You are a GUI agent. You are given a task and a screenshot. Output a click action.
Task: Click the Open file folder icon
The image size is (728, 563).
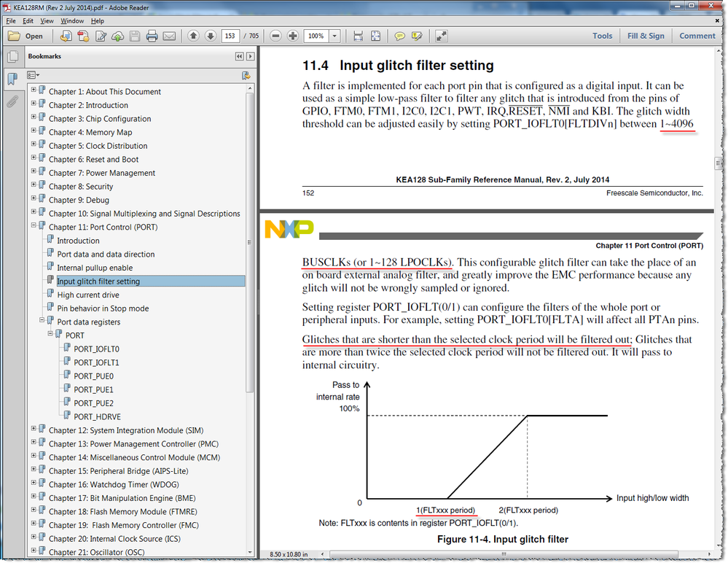15,36
